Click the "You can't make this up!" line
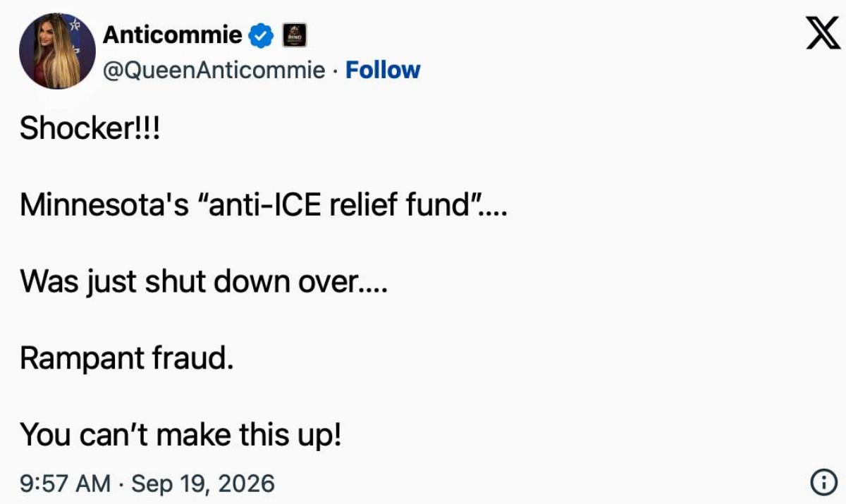 [x=180, y=434]
